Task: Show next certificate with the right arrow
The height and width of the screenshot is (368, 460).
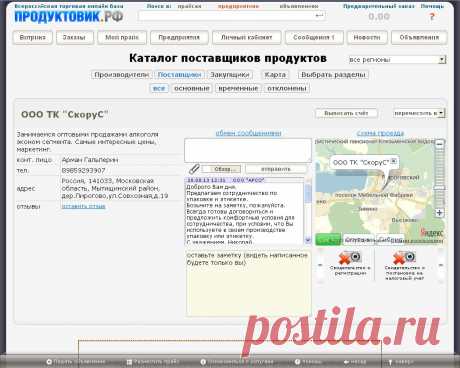Action: click(441, 265)
